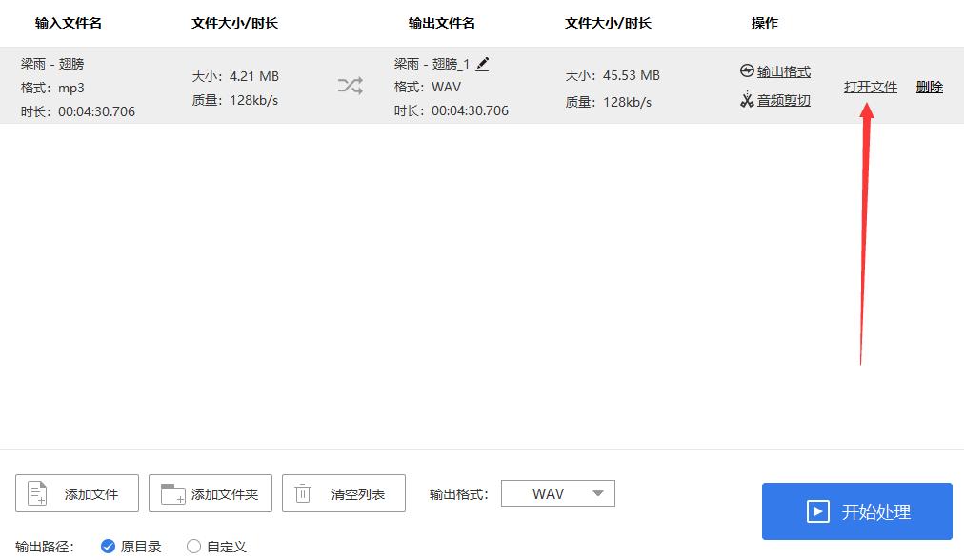Click the circular 输出格式 icon in operations column
This screenshot has height=560, width=964.
tap(748, 70)
